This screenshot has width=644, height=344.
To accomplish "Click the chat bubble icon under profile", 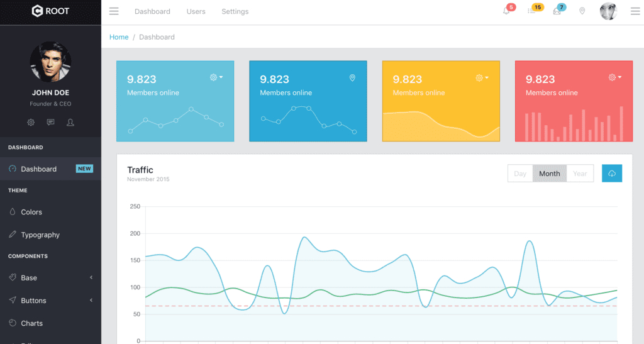I will [x=50, y=122].
